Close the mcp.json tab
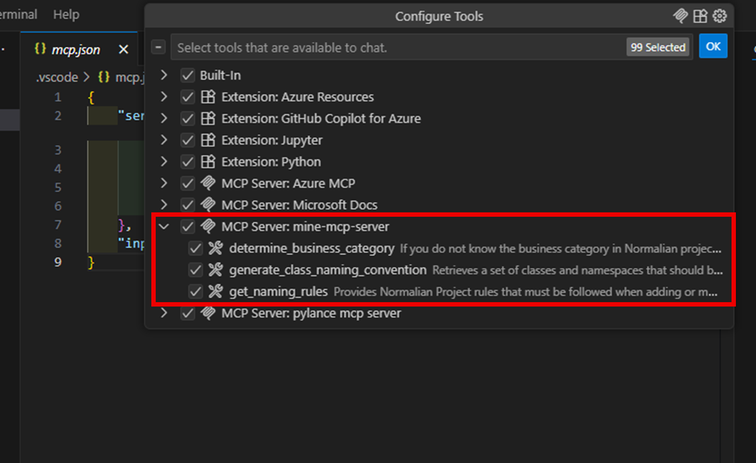The width and height of the screenshot is (756, 463). [123, 50]
